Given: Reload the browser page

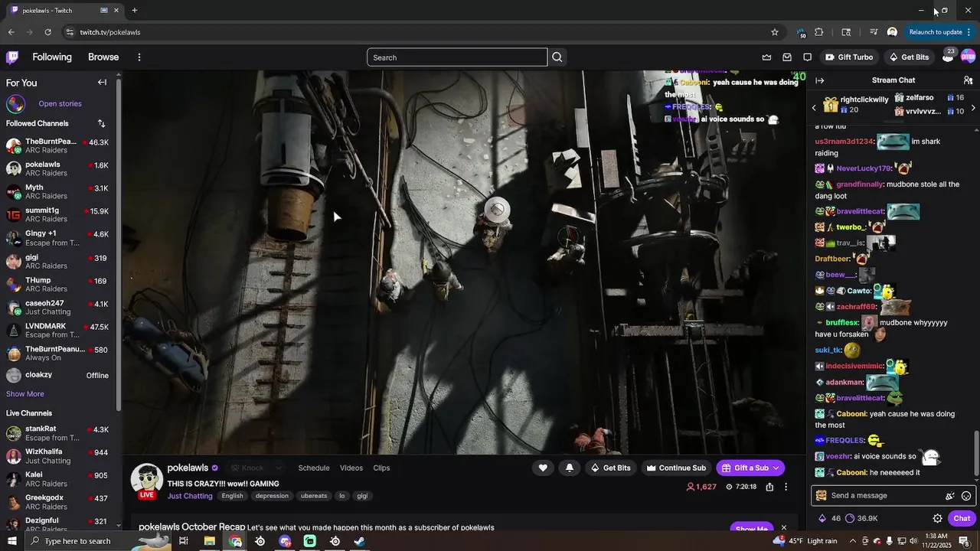Looking at the screenshot, I should click(x=47, y=32).
